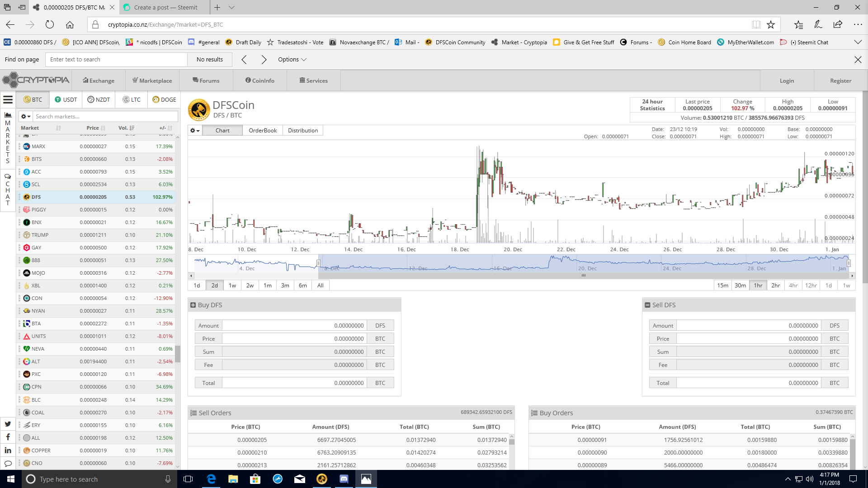Share on Facebook via the sidebar icon

click(x=8, y=437)
